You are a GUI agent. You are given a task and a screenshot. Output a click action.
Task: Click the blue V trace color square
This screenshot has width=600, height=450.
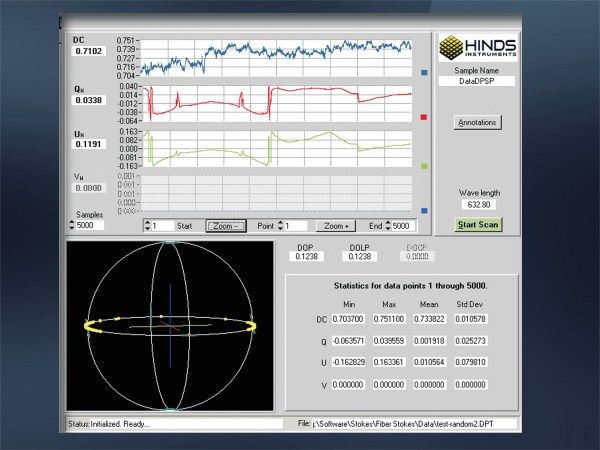[424, 211]
